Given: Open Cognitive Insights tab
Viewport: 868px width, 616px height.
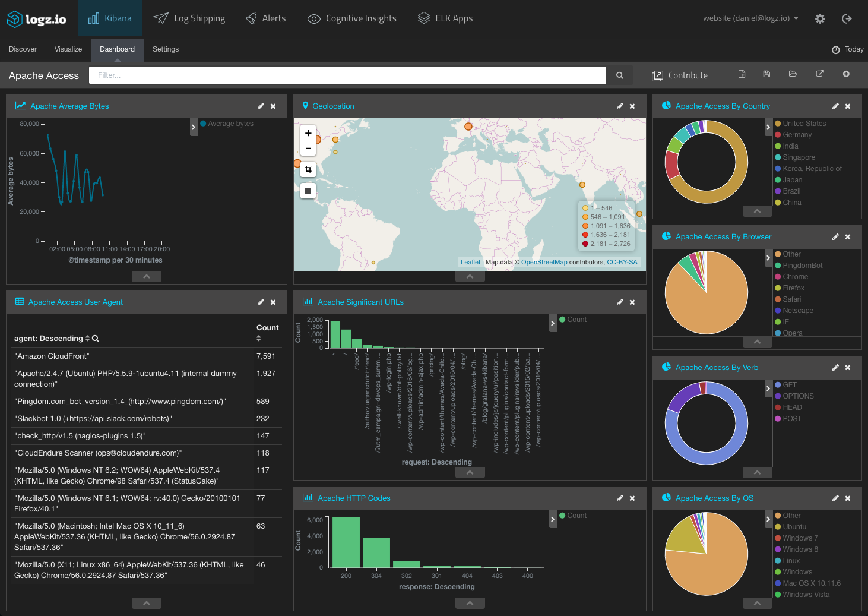Looking at the screenshot, I should click(352, 18).
